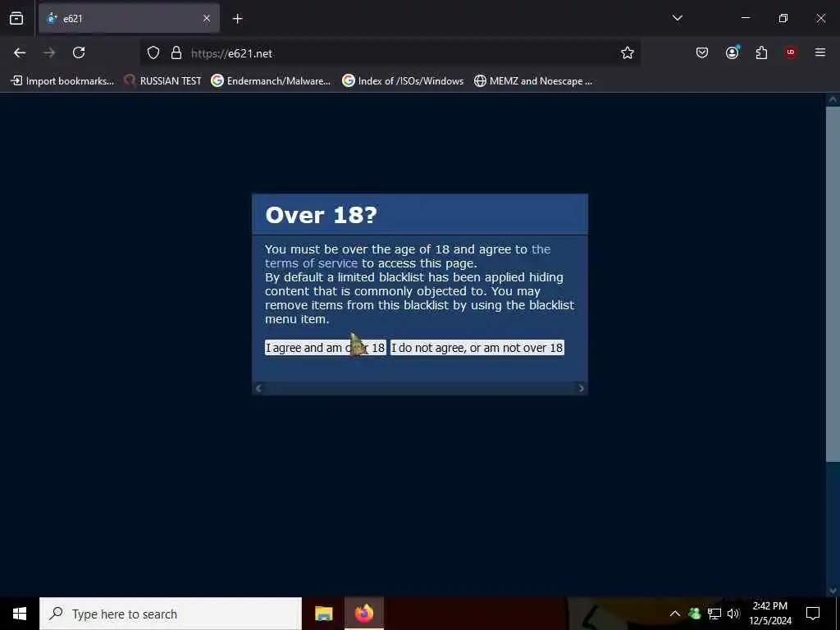This screenshot has height=630, width=840.
Task: Select the e621 tab
Action: tap(129, 18)
